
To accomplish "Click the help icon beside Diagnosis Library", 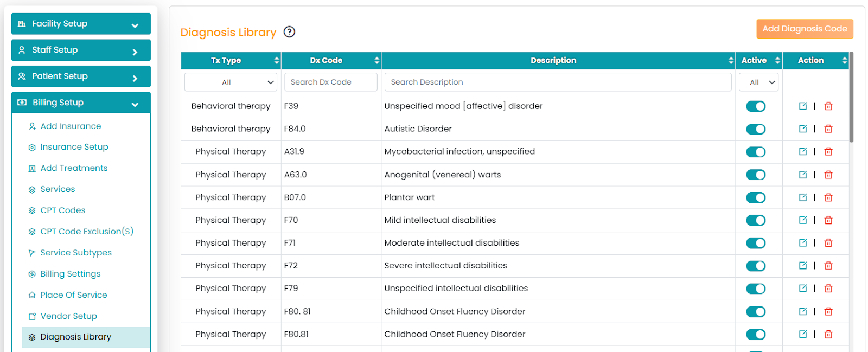I will [290, 32].
